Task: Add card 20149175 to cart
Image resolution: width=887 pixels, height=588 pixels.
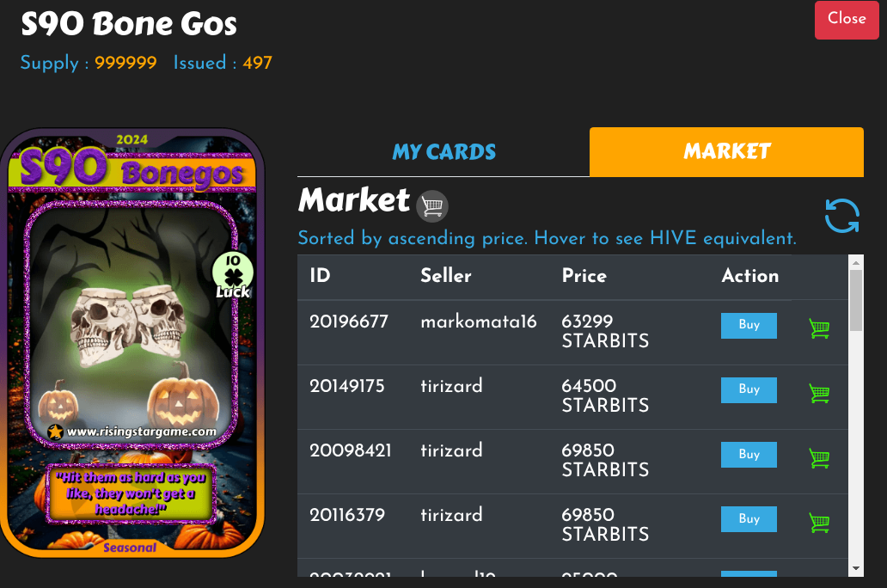Action: coord(819,393)
